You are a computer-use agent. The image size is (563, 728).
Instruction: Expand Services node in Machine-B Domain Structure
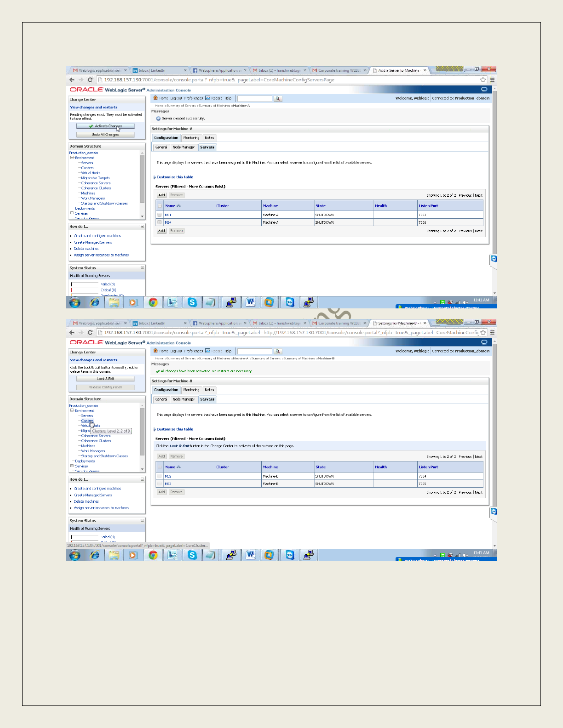72,466
